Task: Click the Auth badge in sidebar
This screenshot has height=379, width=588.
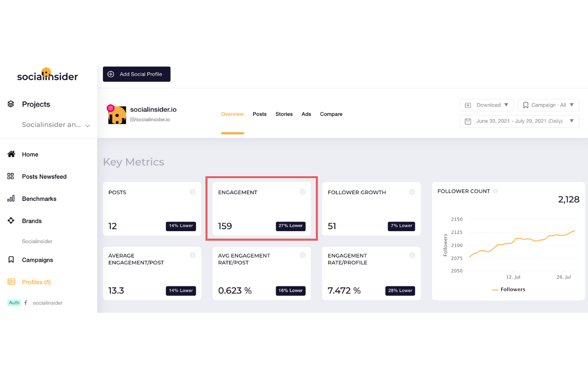Action: (14, 303)
